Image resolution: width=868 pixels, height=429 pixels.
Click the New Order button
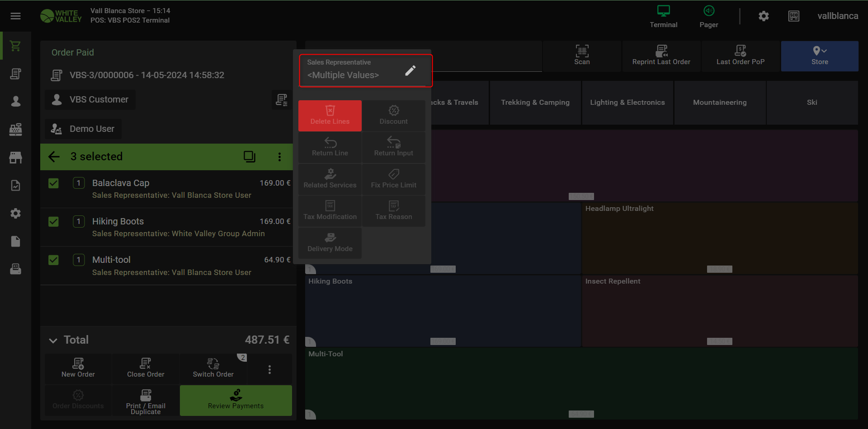[x=78, y=368]
